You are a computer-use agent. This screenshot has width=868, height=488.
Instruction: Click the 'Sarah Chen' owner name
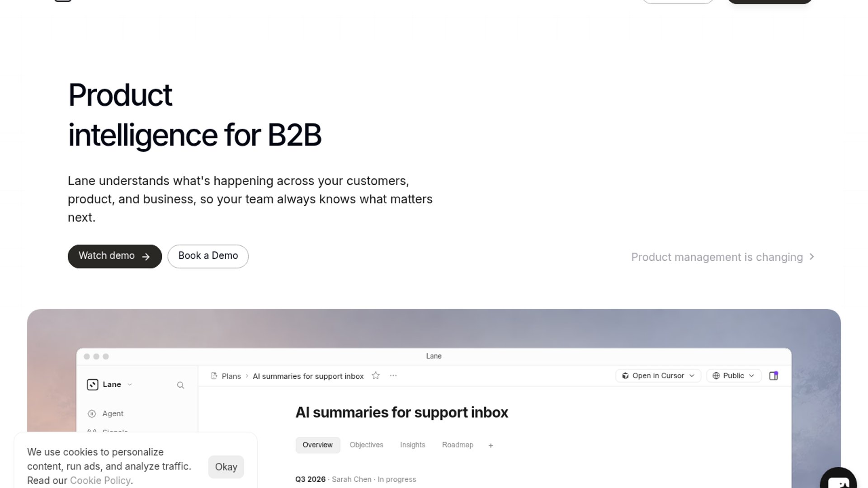tap(352, 479)
